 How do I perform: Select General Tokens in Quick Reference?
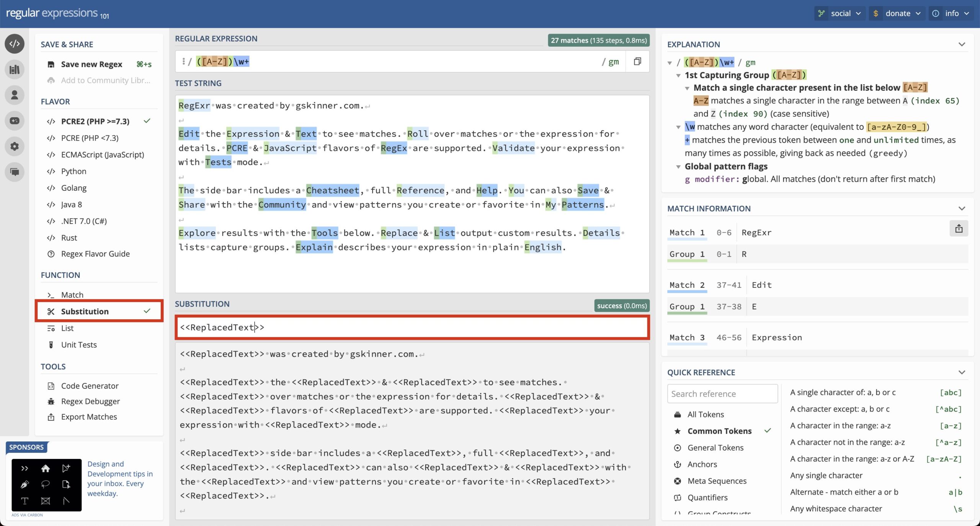pyautogui.click(x=715, y=448)
